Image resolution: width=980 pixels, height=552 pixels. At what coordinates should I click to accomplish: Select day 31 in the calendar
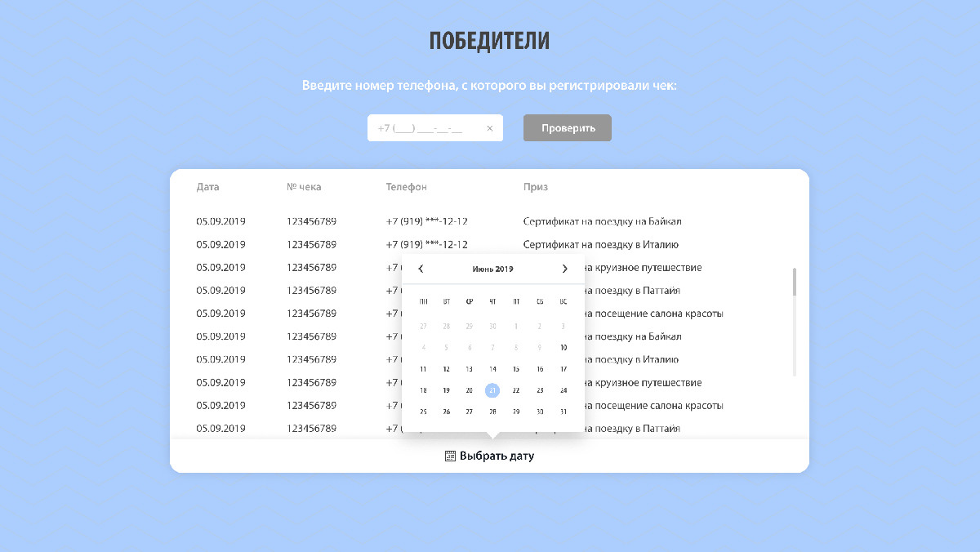tap(563, 412)
